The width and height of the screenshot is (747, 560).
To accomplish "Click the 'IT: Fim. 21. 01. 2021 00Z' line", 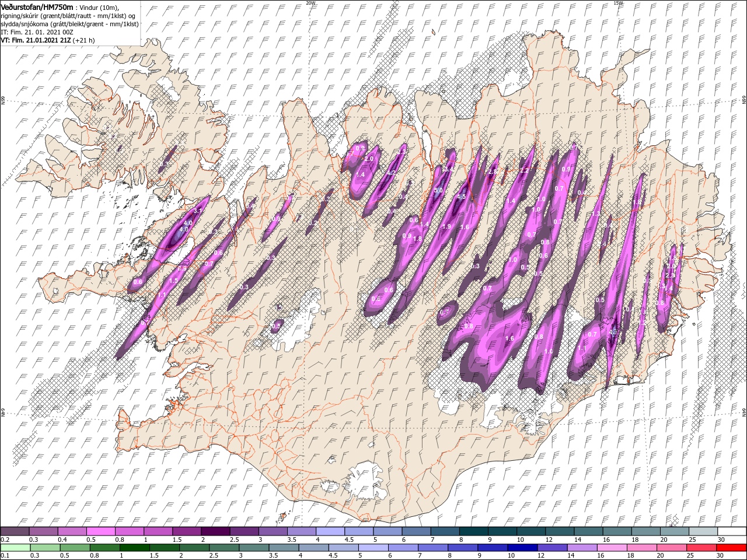I will 37,32.
